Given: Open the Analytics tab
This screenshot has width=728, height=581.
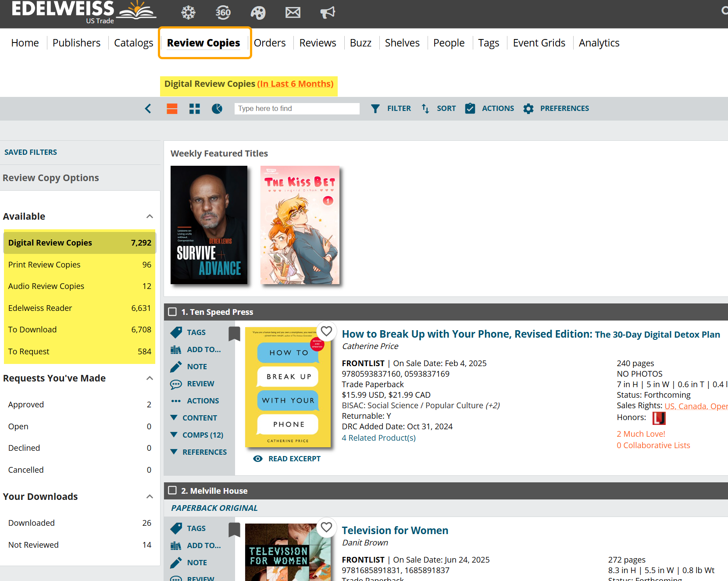Looking at the screenshot, I should [x=599, y=43].
